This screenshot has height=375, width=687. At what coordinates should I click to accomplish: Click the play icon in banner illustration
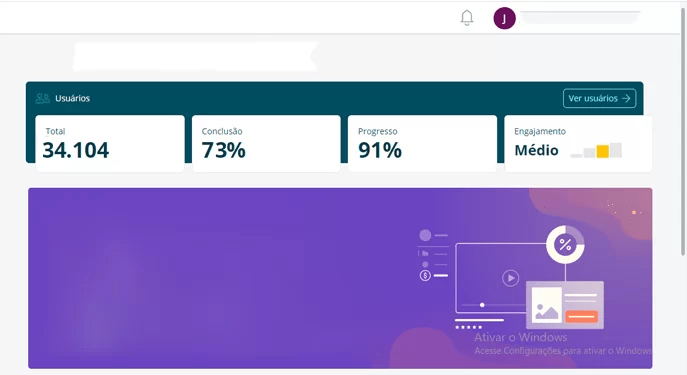point(510,278)
